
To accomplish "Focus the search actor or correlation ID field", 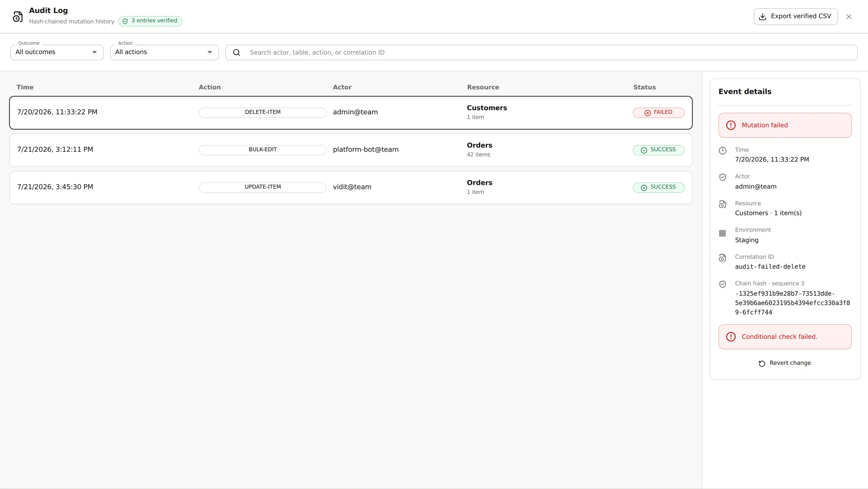I will pos(541,52).
